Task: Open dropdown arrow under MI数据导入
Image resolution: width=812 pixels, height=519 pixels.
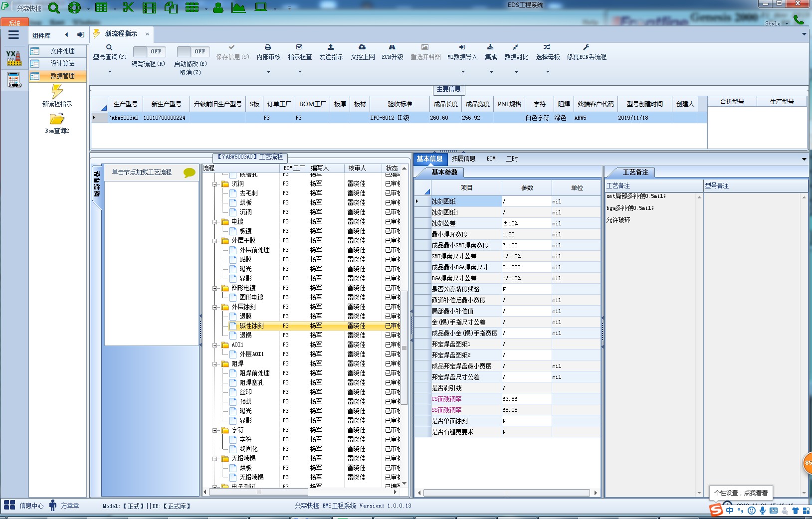Action: pos(463,72)
